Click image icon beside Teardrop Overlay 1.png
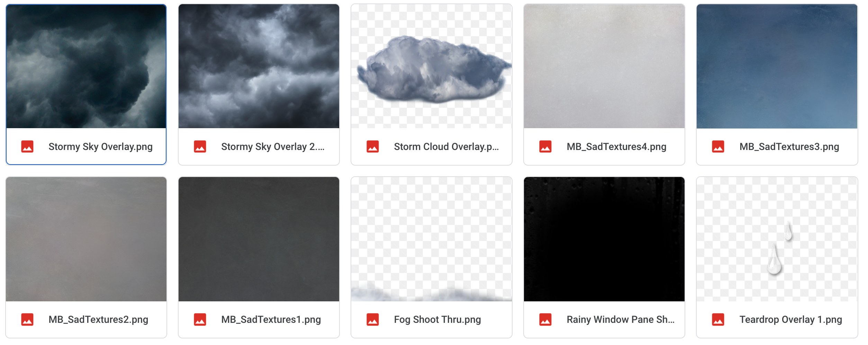 [718, 319]
